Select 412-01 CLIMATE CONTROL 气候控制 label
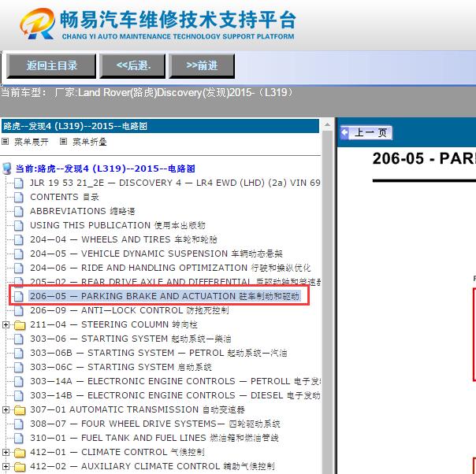476x474 pixels. (117, 452)
